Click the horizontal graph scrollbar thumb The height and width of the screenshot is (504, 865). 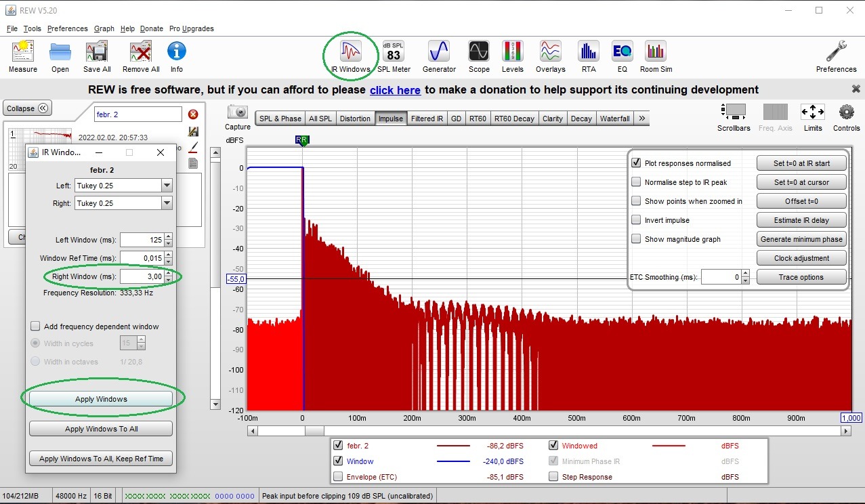[314, 431]
